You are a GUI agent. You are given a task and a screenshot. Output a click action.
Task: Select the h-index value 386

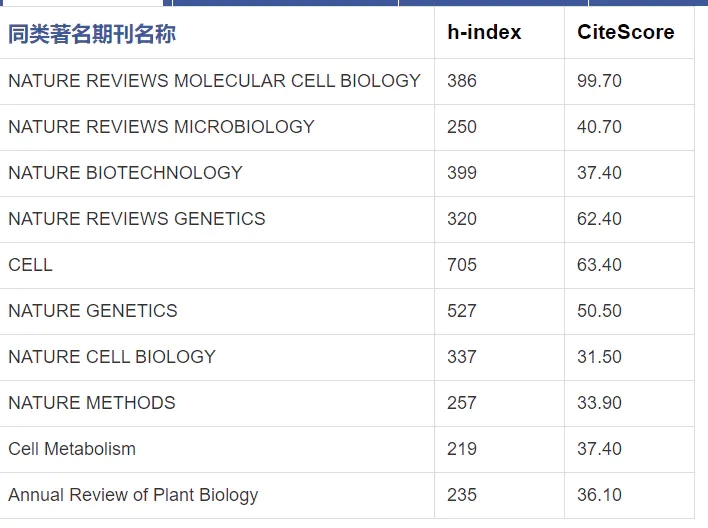coord(462,81)
